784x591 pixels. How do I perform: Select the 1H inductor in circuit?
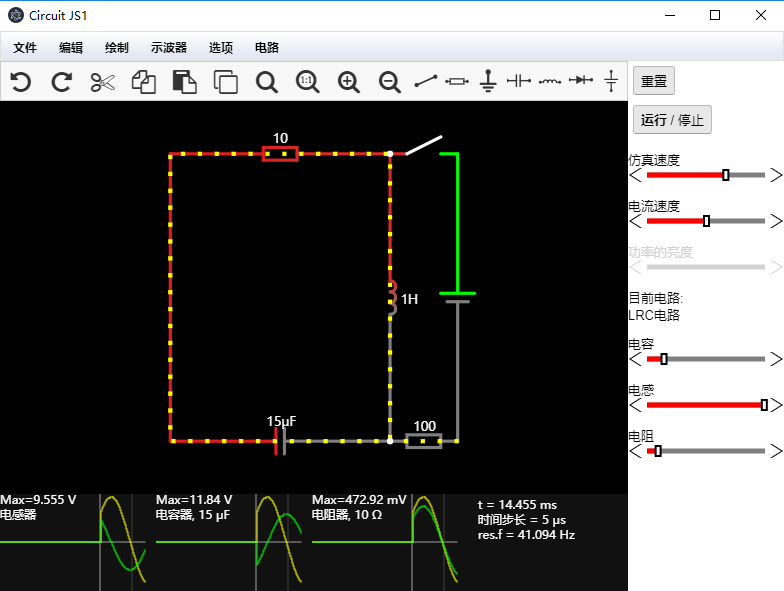click(x=392, y=298)
